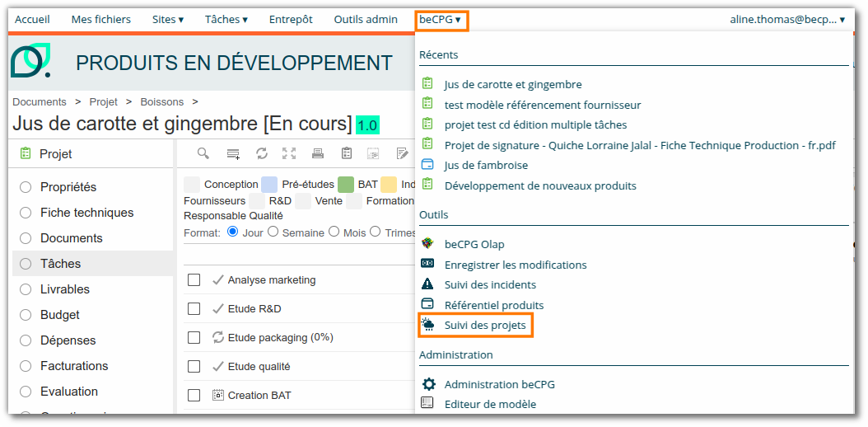Open the Sites dropdown menu
Viewport: 868px width, 427px height.
coord(168,20)
